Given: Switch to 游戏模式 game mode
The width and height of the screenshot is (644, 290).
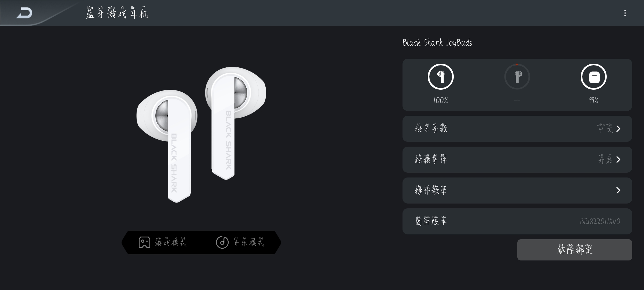Looking at the screenshot, I should (x=171, y=243).
